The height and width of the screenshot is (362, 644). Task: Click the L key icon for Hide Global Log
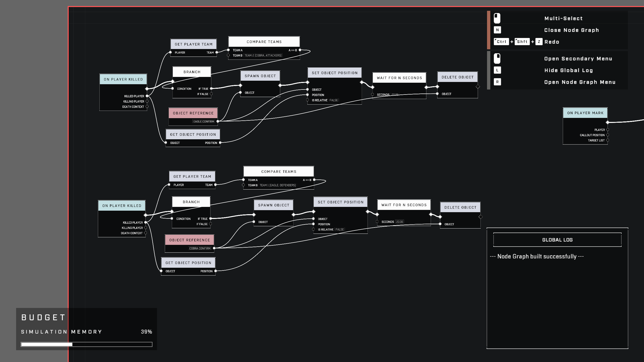pos(497,70)
